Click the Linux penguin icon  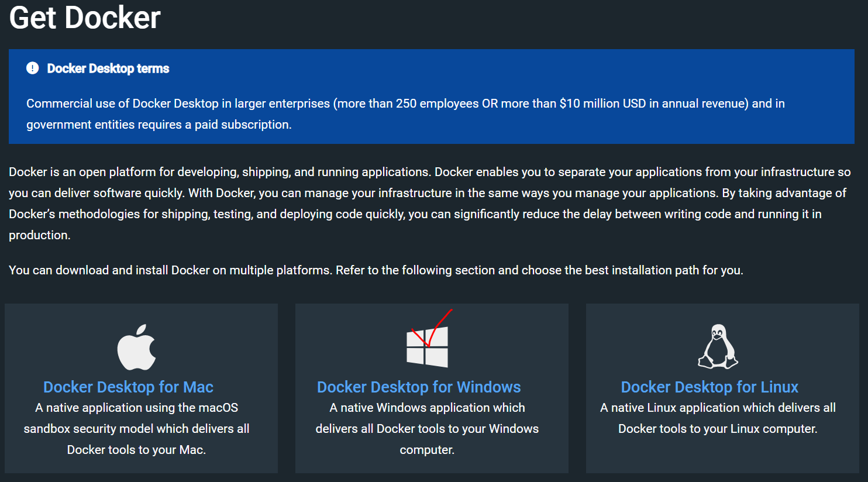[718, 347]
